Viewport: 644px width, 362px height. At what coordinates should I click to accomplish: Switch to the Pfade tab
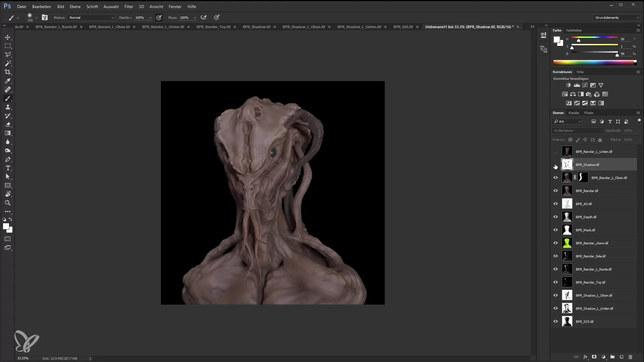589,113
